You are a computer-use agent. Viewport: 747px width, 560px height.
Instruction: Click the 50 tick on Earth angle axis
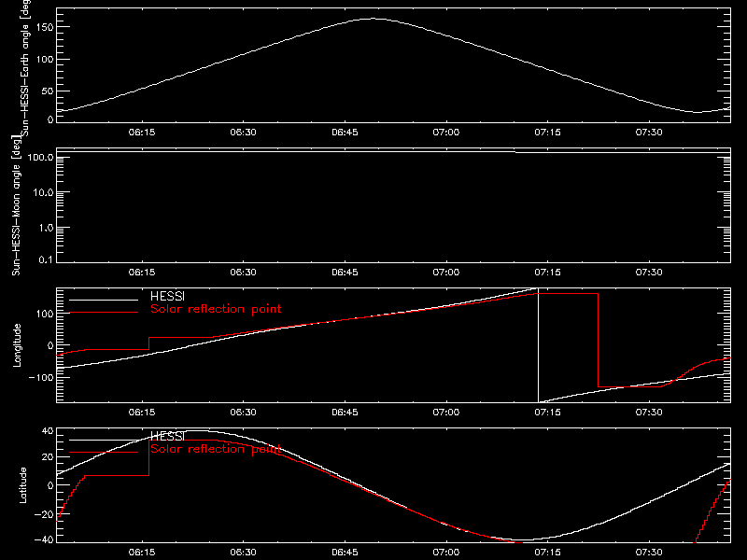[48, 91]
